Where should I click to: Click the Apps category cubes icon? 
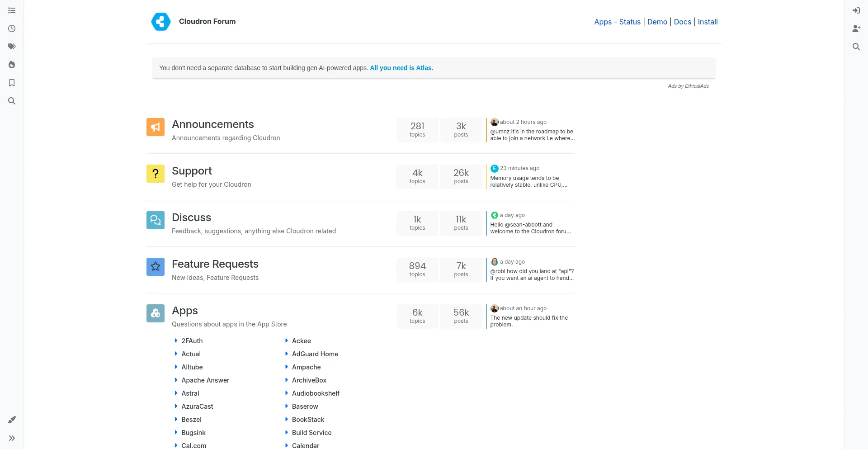click(x=156, y=313)
